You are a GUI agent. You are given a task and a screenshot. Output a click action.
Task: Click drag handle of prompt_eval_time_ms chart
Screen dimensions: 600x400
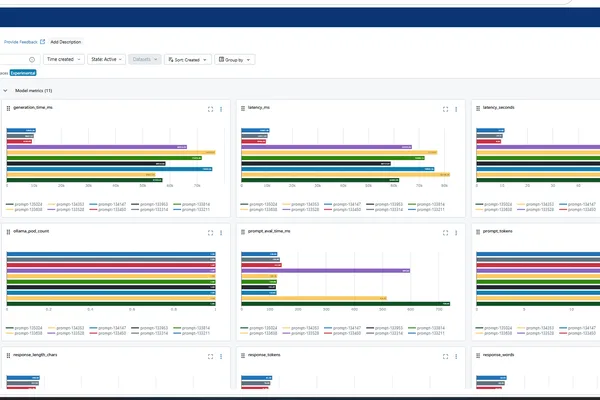(243, 232)
